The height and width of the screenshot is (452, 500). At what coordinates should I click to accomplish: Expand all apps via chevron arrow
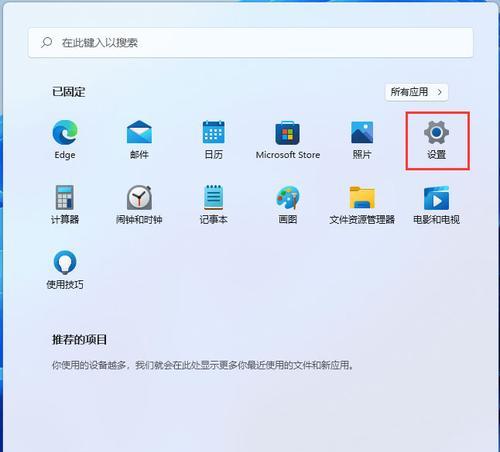click(440, 92)
